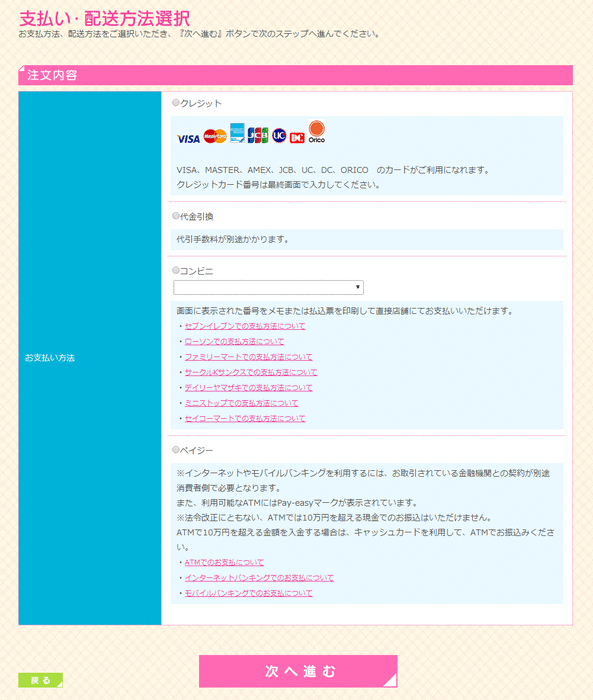Click the 注文内容 section header
This screenshot has width=593, height=700.
point(295,75)
